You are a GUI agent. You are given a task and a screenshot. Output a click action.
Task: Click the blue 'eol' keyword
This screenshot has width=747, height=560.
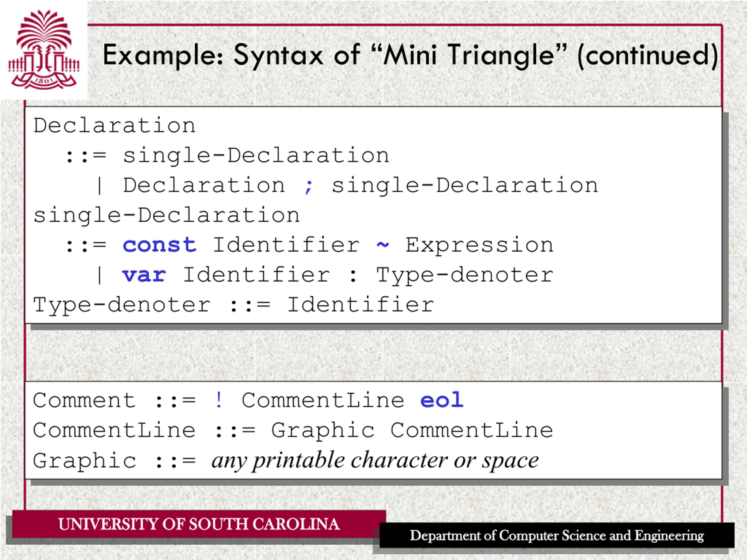(442, 400)
